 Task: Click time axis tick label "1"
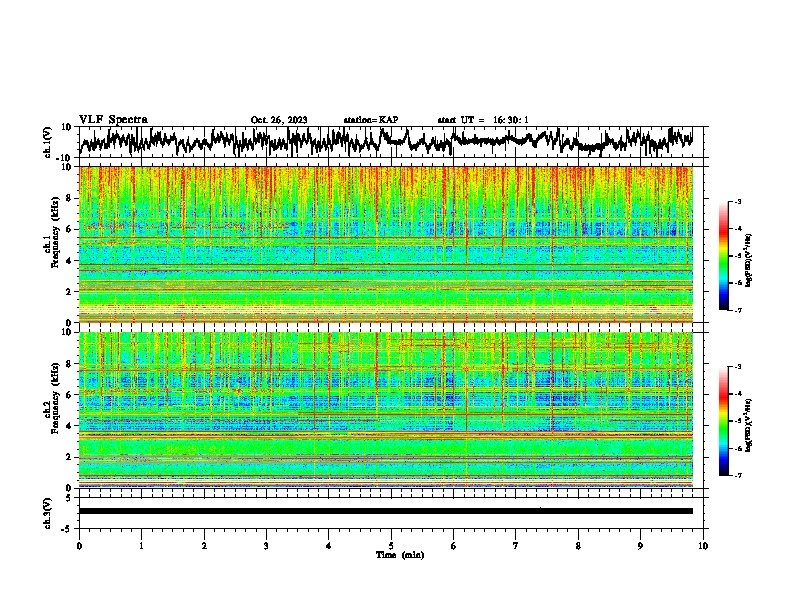(x=141, y=546)
